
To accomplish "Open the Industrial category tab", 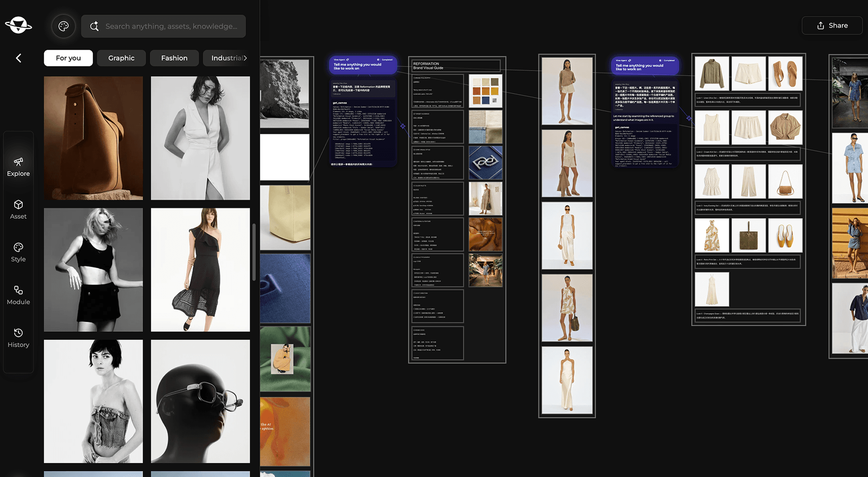I will pyautogui.click(x=226, y=58).
